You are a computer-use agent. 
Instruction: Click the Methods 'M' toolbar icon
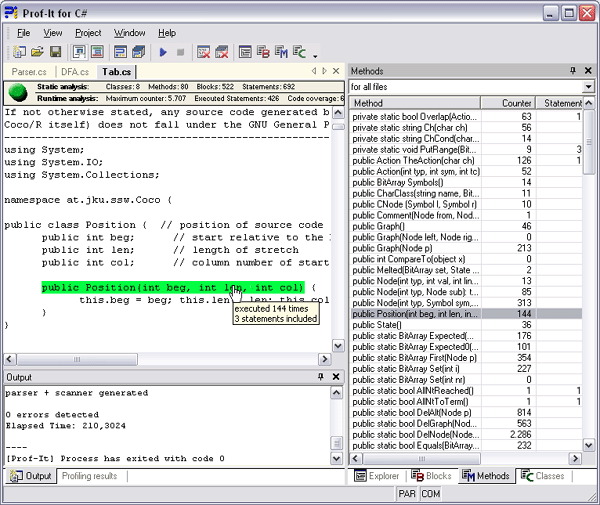(x=281, y=52)
